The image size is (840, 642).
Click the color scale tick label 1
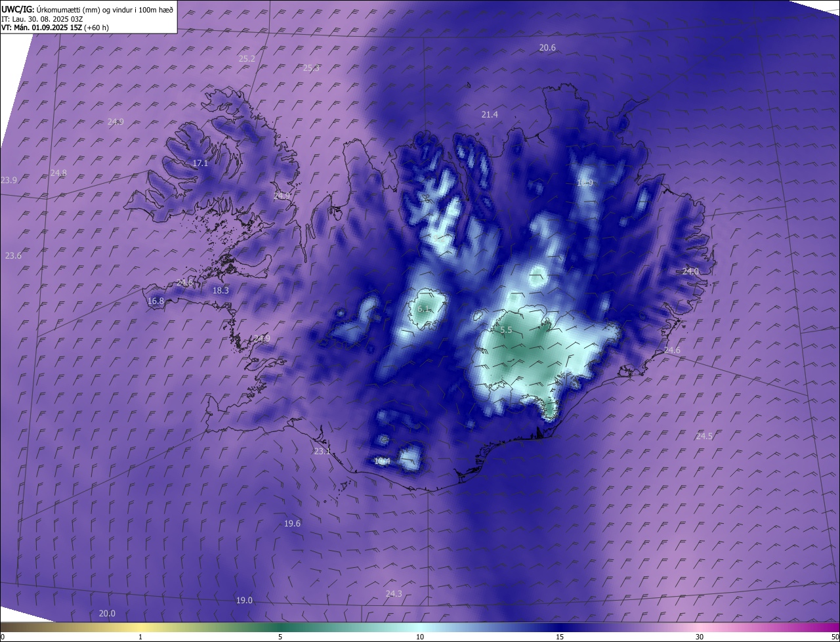(x=140, y=637)
